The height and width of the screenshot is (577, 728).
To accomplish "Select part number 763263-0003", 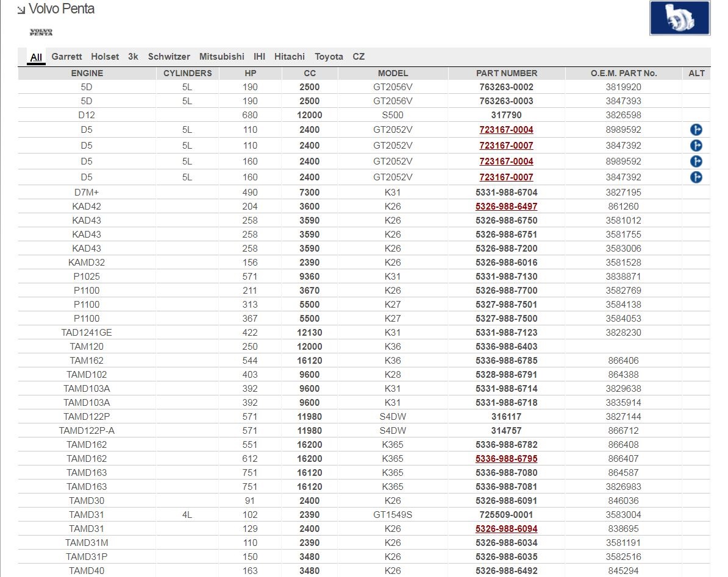I will [506, 101].
